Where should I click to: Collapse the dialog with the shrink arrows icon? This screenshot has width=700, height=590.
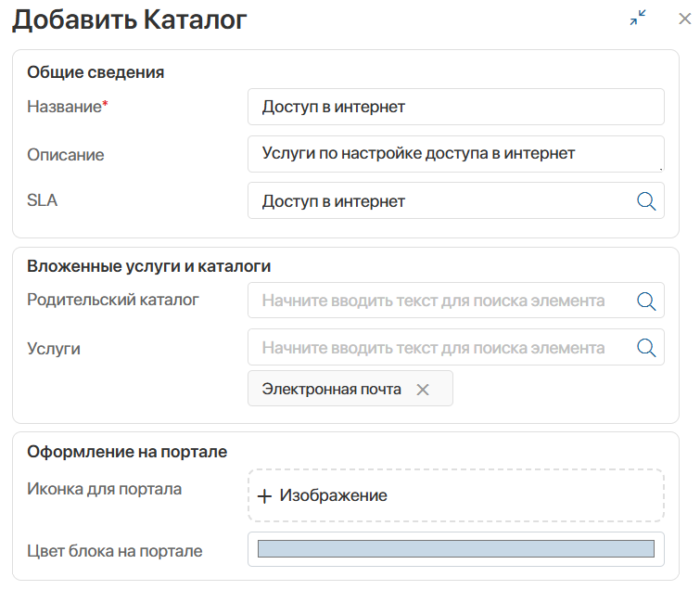[x=638, y=18]
